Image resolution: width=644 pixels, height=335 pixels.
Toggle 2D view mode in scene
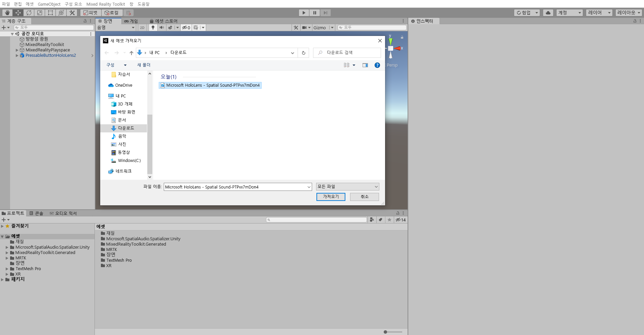coord(142,28)
